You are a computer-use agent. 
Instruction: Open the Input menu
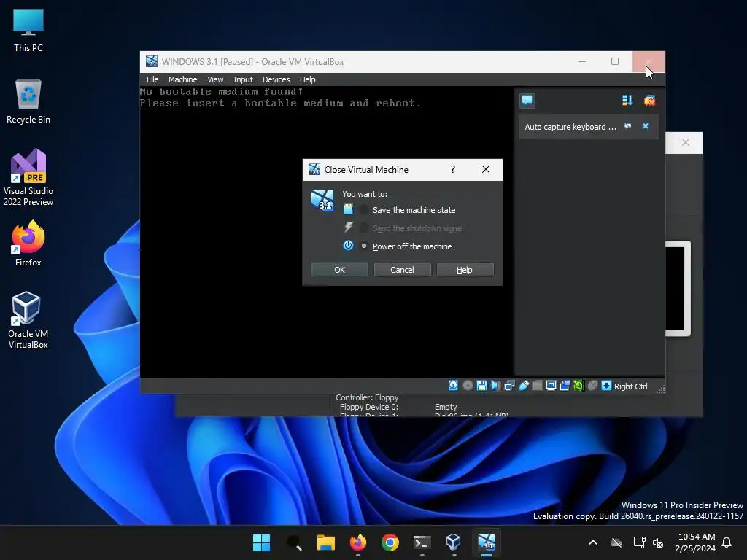(x=243, y=79)
